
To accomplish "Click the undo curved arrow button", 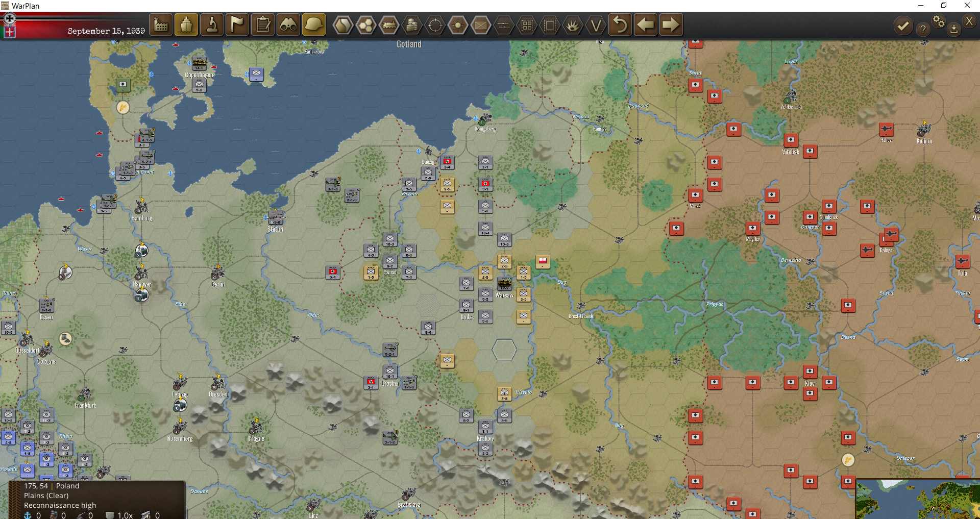I will pos(620,24).
